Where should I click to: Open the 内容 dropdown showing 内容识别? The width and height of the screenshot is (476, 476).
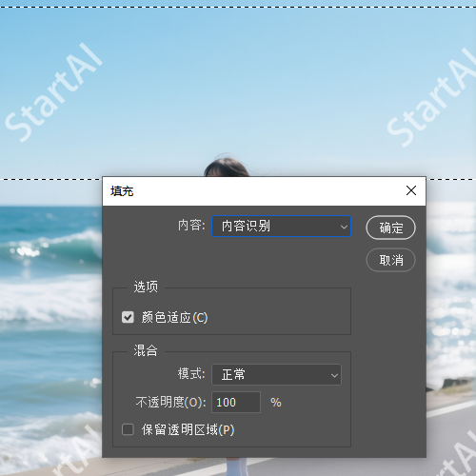pos(281,227)
